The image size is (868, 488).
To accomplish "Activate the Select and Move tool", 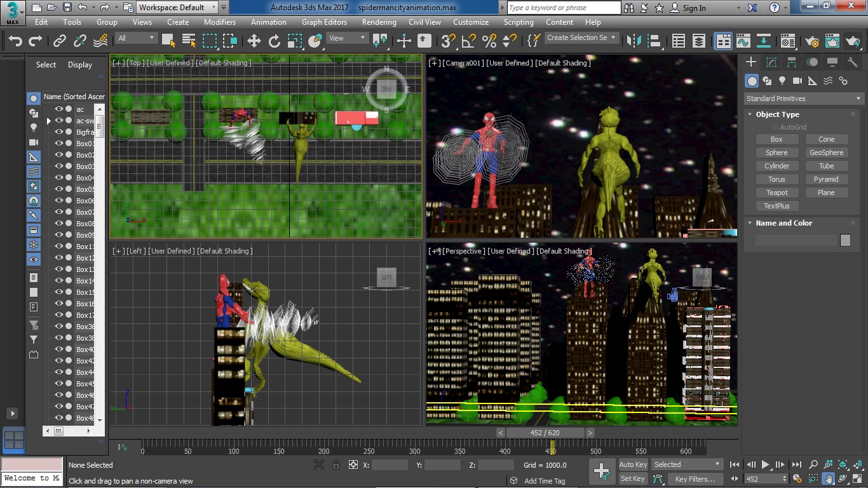I will 254,41.
